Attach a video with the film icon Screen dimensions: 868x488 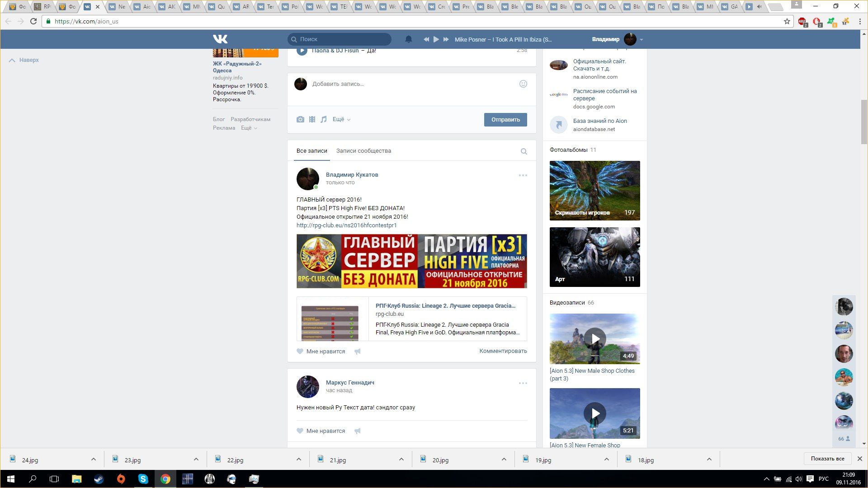point(312,119)
